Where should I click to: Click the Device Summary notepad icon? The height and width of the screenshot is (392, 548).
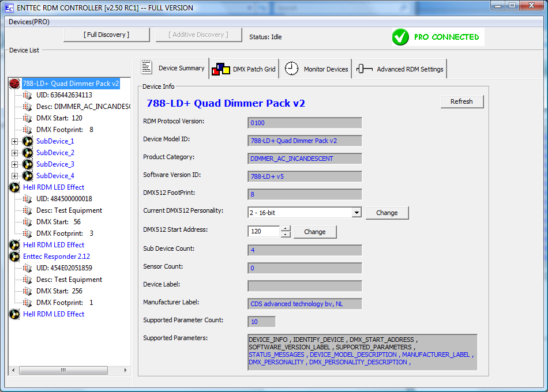[x=147, y=68]
